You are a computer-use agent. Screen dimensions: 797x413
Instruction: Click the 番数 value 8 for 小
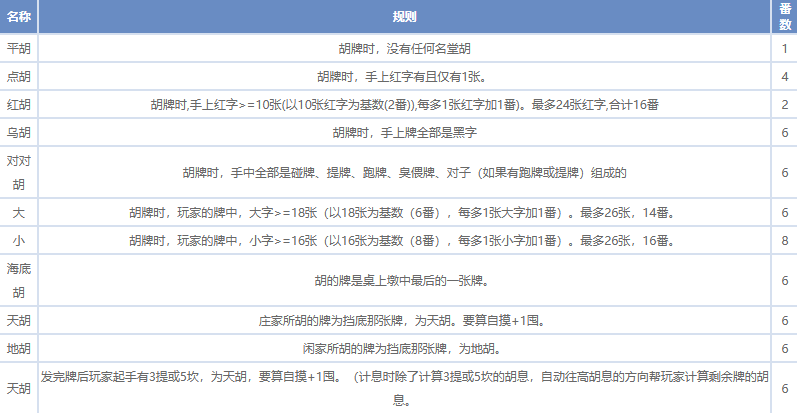[784, 241]
